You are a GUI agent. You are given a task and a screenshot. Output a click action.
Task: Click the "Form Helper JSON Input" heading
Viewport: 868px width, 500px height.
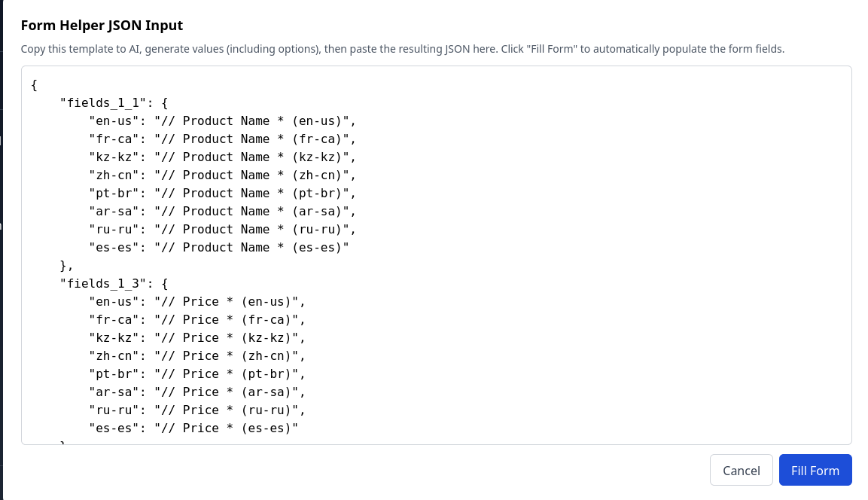(x=102, y=26)
